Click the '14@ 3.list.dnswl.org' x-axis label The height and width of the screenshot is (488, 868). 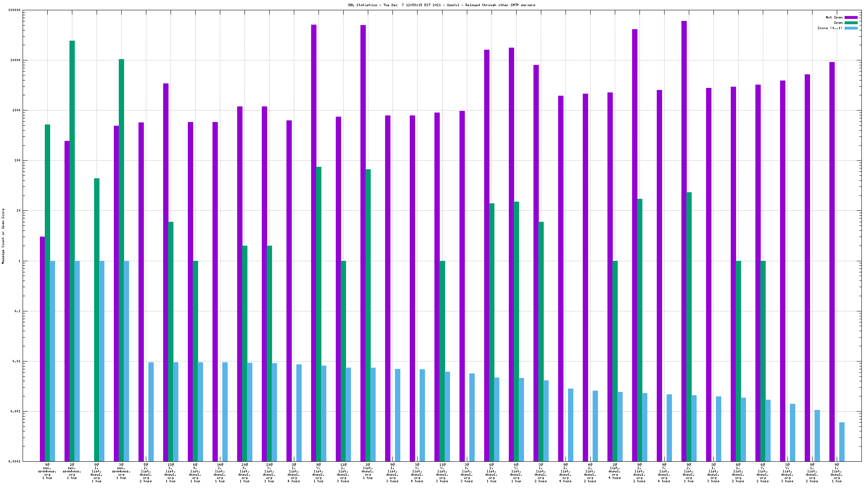tap(220, 473)
